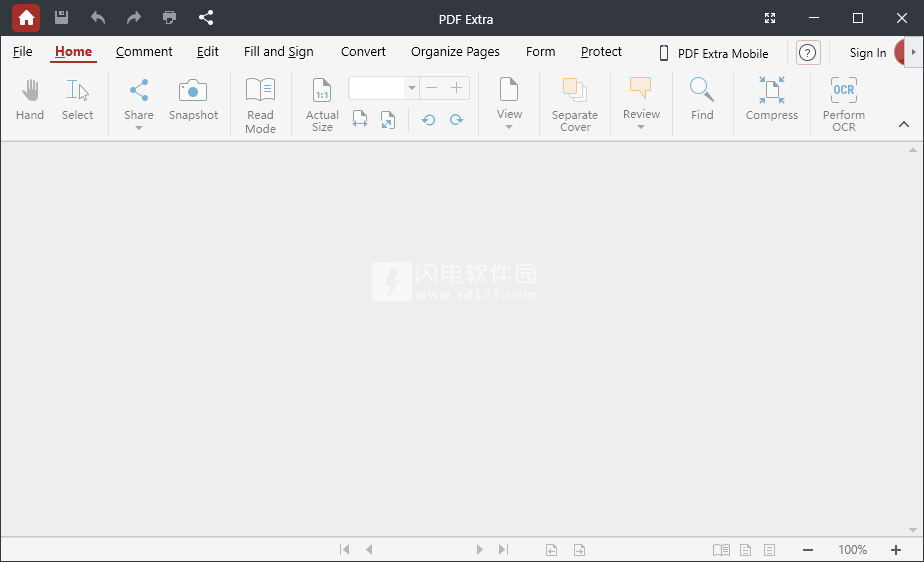Toggle the Separate Cover option
The width and height of the screenshot is (924, 562).
click(x=575, y=104)
